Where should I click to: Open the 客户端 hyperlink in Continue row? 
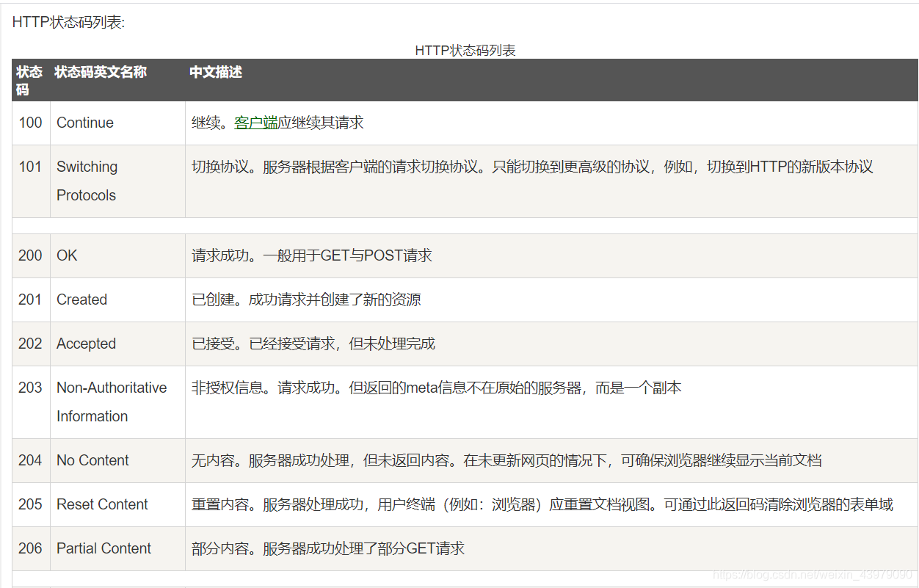click(x=256, y=123)
